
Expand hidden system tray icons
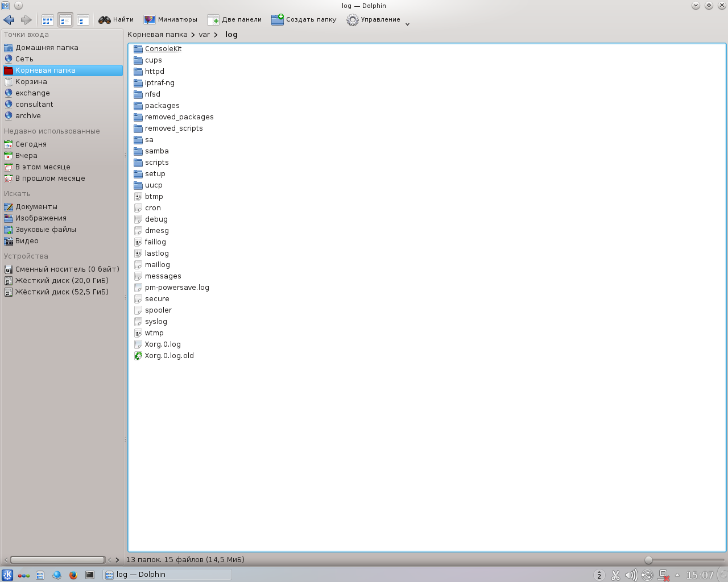(677, 575)
